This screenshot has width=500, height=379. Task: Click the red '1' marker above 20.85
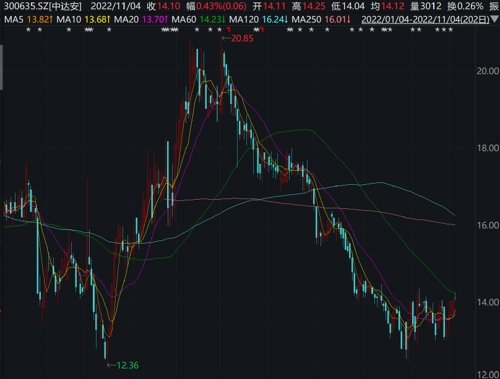tap(229, 30)
